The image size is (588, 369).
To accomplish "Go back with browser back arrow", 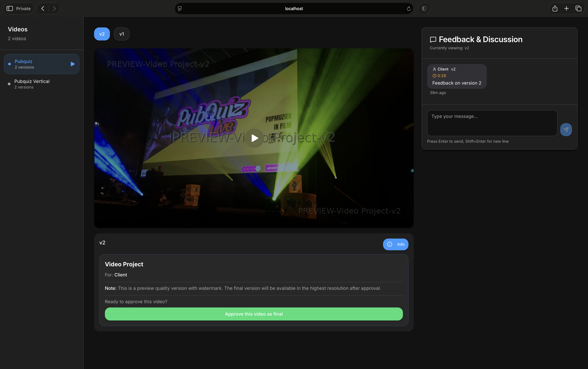I will pyautogui.click(x=43, y=8).
